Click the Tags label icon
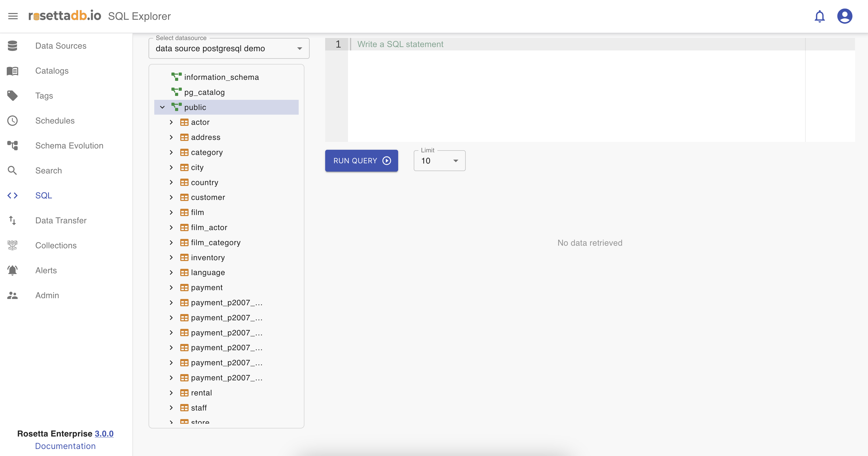This screenshot has width=868, height=456. pos(12,96)
